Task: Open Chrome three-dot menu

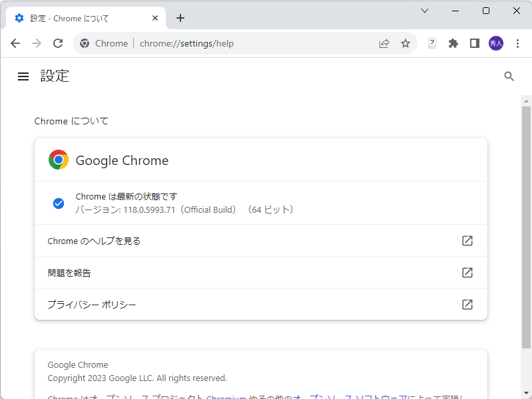Action: [x=518, y=43]
